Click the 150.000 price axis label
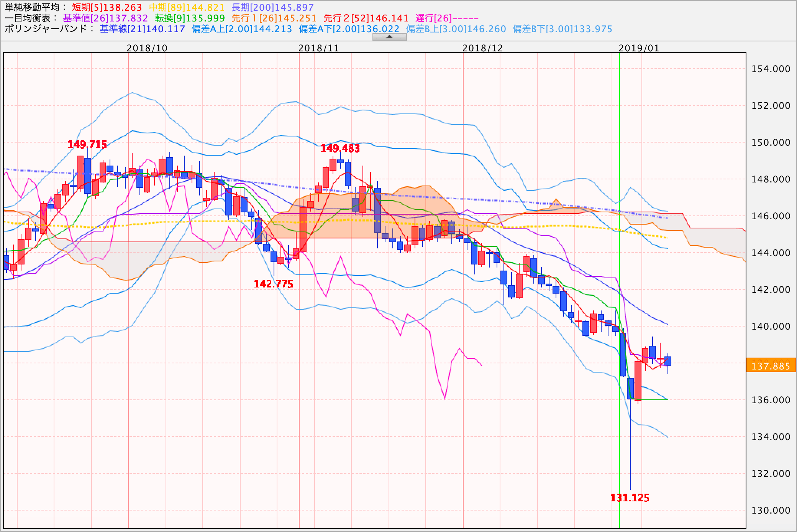The width and height of the screenshot is (797, 532). [x=771, y=143]
